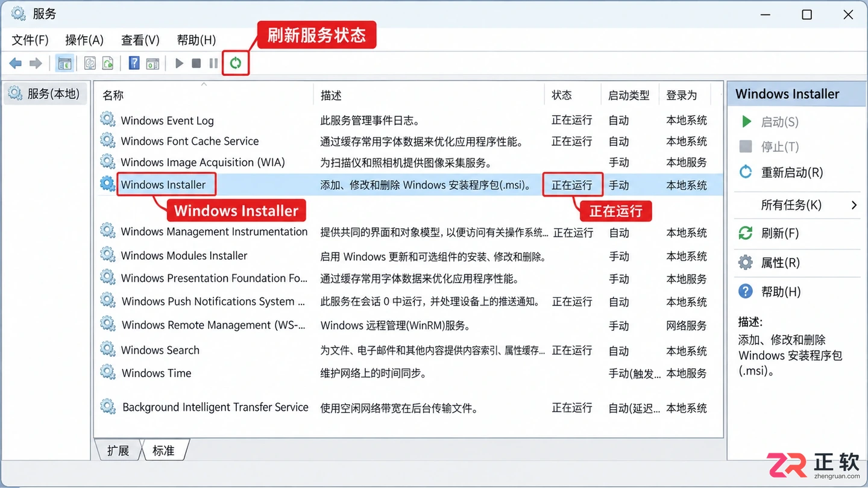Click 刷新(F) in the actions pane
This screenshot has width=868, height=488.
click(x=780, y=233)
